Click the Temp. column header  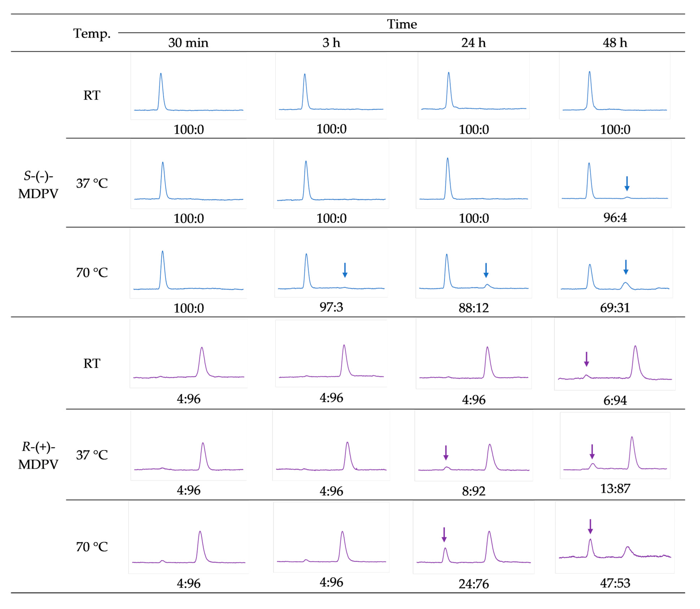tap(92, 33)
